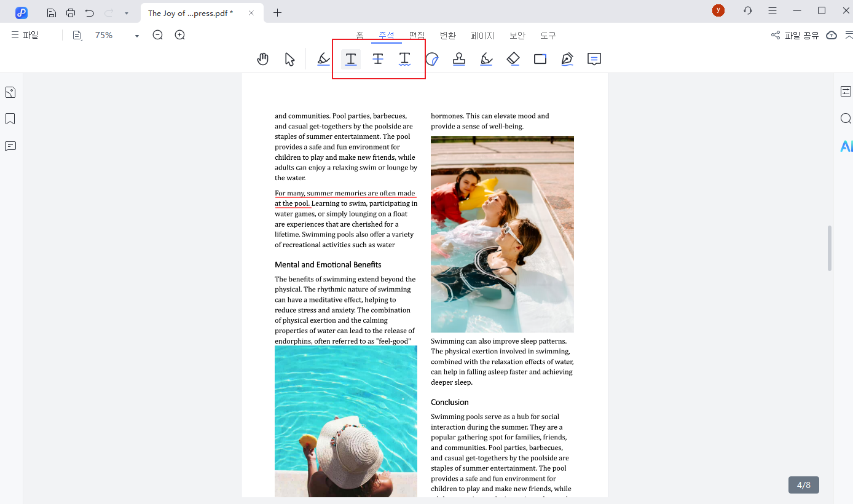The height and width of the screenshot is (504, 853).
Task: Pick the Strikethrough annotation tool
Action: tap(378, 59)
